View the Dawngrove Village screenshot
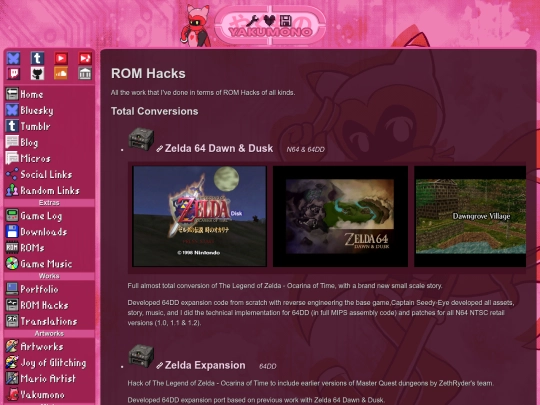Image resolution: width=540 pixels, height=405 pixels. [470, 216]
